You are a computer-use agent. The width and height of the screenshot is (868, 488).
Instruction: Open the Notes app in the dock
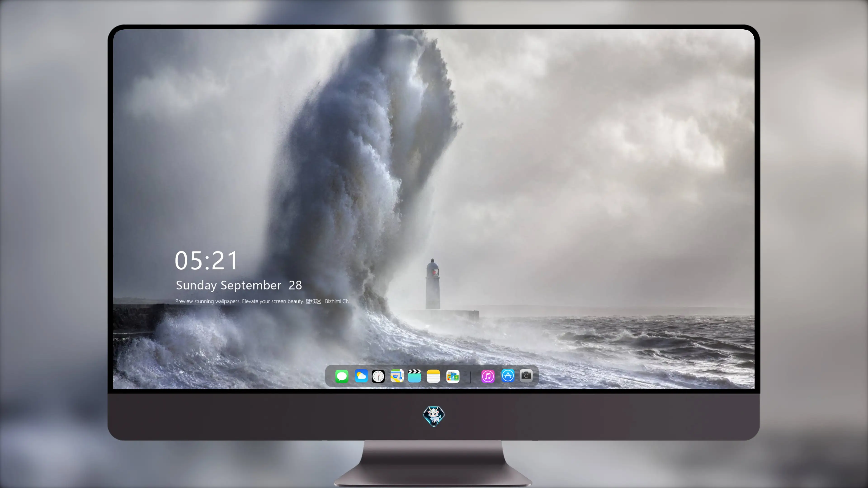tap(433, 376)
